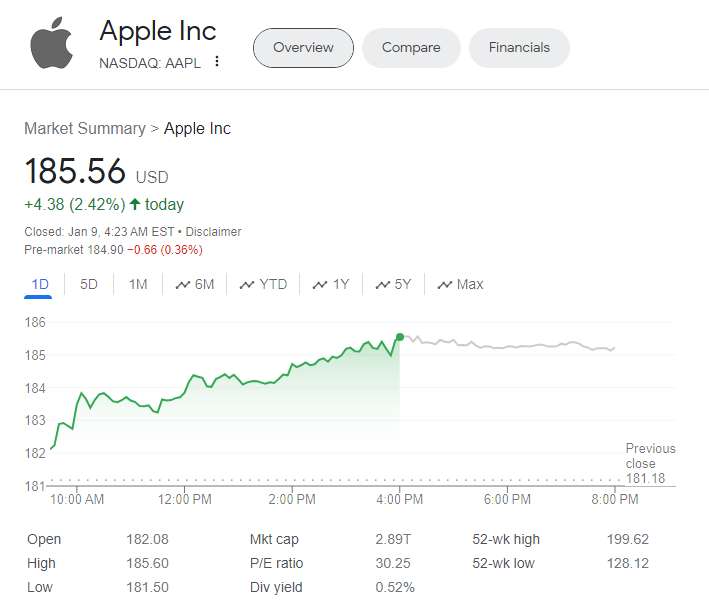709x603 pixels.
Task: Choose the 1Y trend chart icon
Action: point(320,285)
